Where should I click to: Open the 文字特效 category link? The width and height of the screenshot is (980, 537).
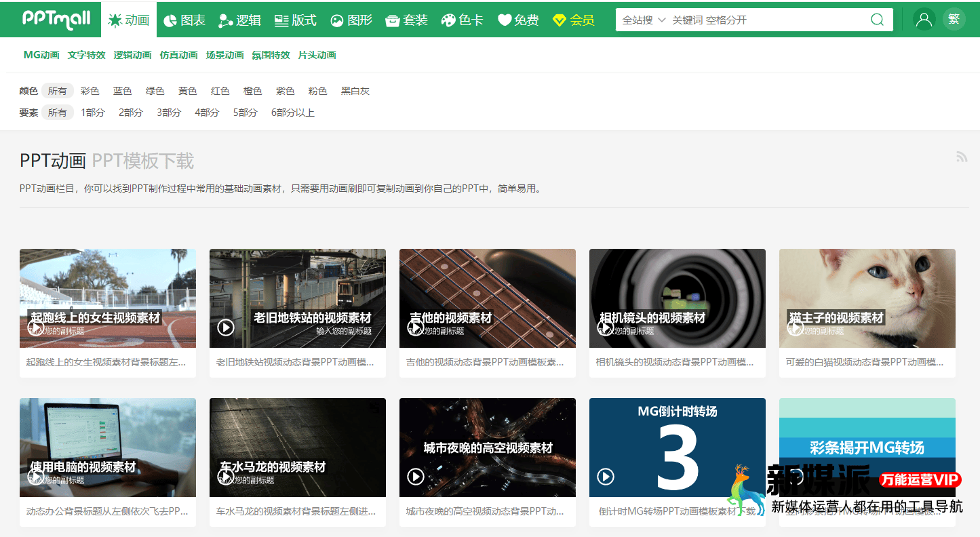tap(86, 55)
